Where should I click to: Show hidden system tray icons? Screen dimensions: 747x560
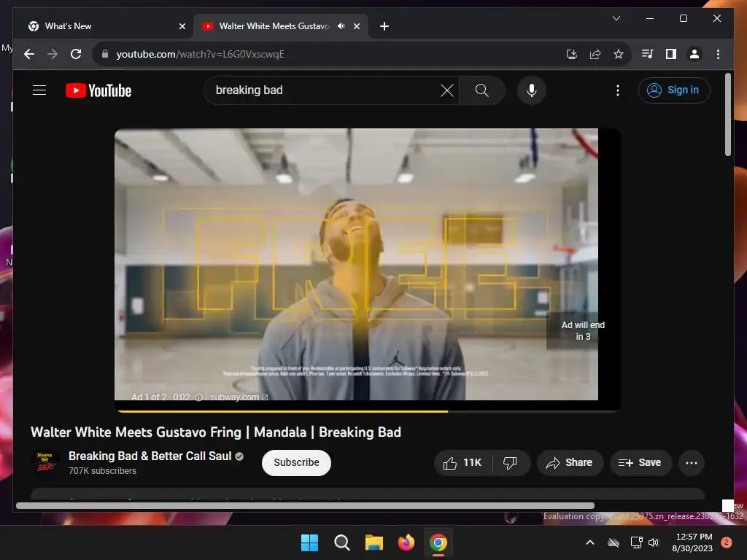coord(589,542)
